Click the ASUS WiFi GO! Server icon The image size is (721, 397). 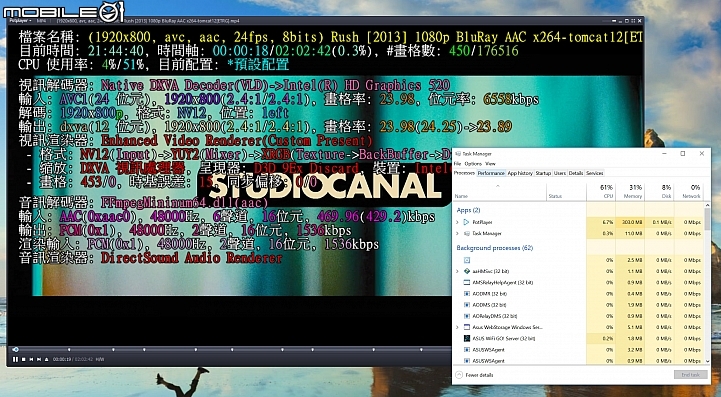[x=467, y=339]
